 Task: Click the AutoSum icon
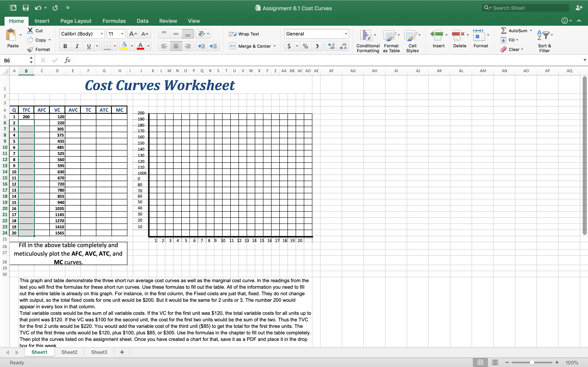click(x=503, y=31)
